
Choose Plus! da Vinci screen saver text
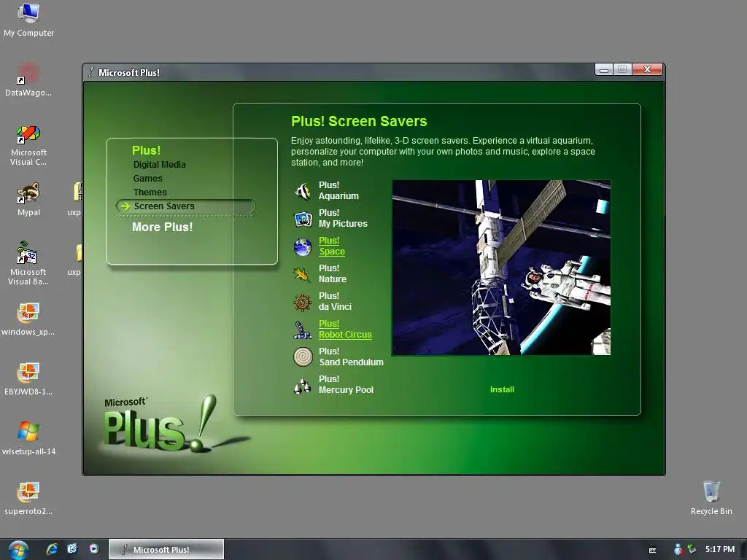[335, 301]
